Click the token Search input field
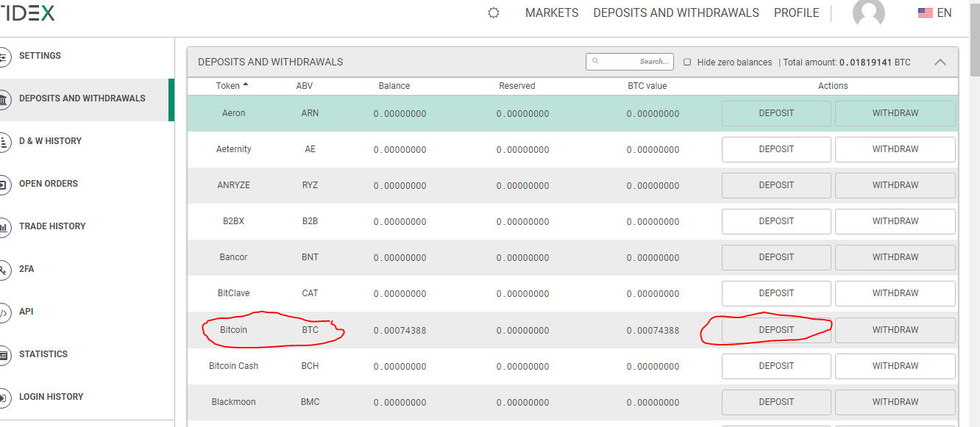Screen dimensions: 980x427 (x=630, y=62)
